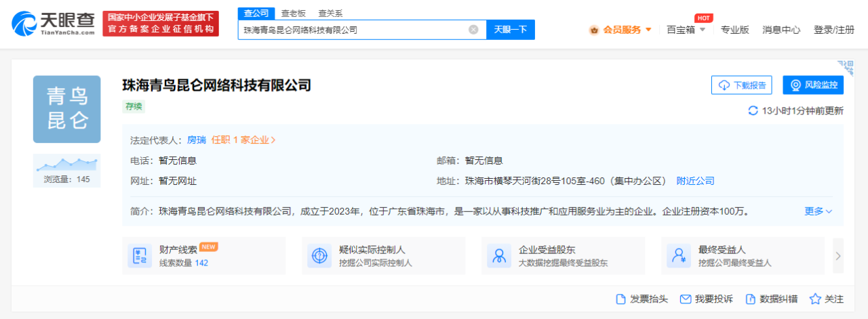Screen dimensions: 868x319
Task: Click the 天眼一下 search button
Action: point(511,30)
